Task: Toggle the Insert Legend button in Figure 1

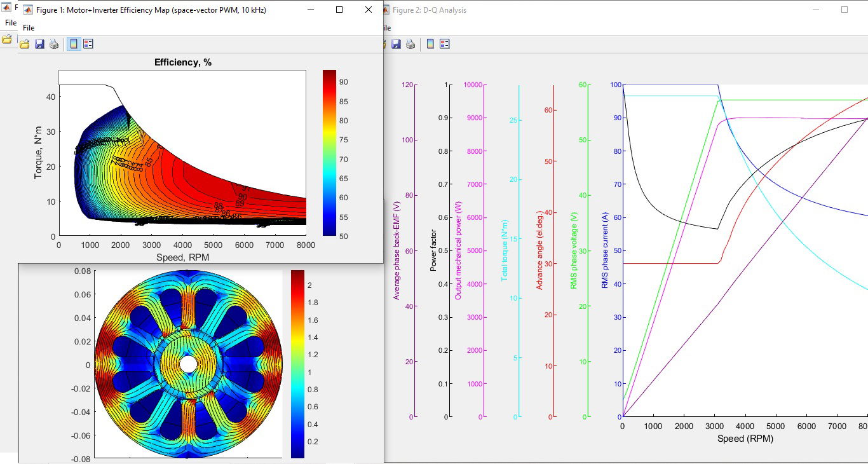Action: point(88,44)
